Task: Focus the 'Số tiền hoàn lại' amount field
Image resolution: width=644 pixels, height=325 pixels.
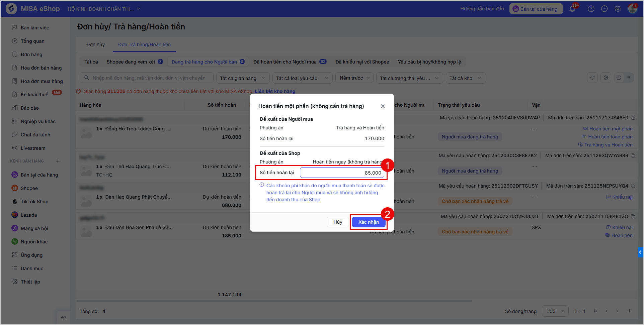Action: (x=342, y=173)
